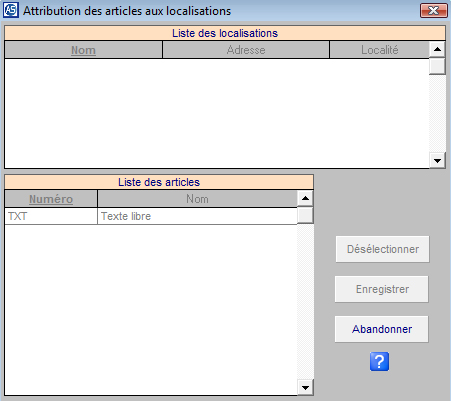
Task: Select the Texte libre article name cell
Action: click(x=197, y=216)
